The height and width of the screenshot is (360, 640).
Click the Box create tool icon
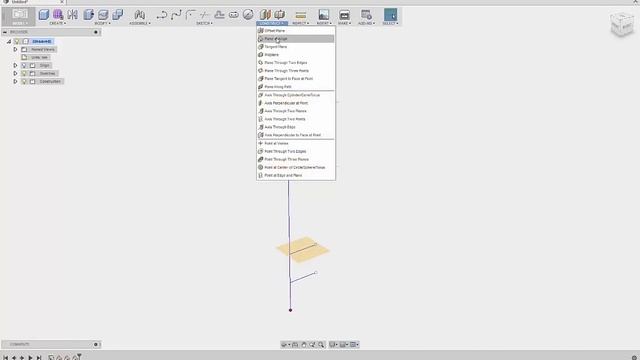tap(44, 15)
